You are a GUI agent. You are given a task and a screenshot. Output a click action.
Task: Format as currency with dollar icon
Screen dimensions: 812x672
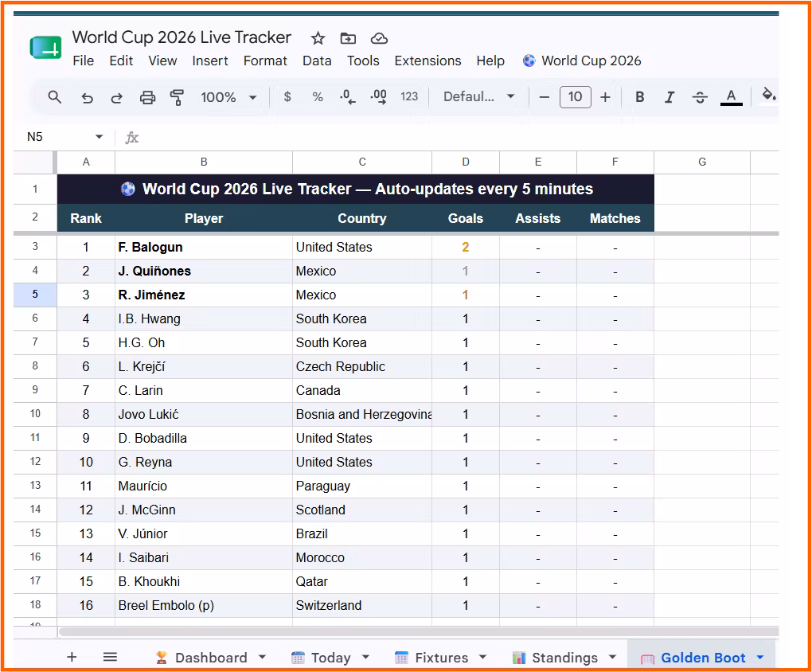pos(287,97)
